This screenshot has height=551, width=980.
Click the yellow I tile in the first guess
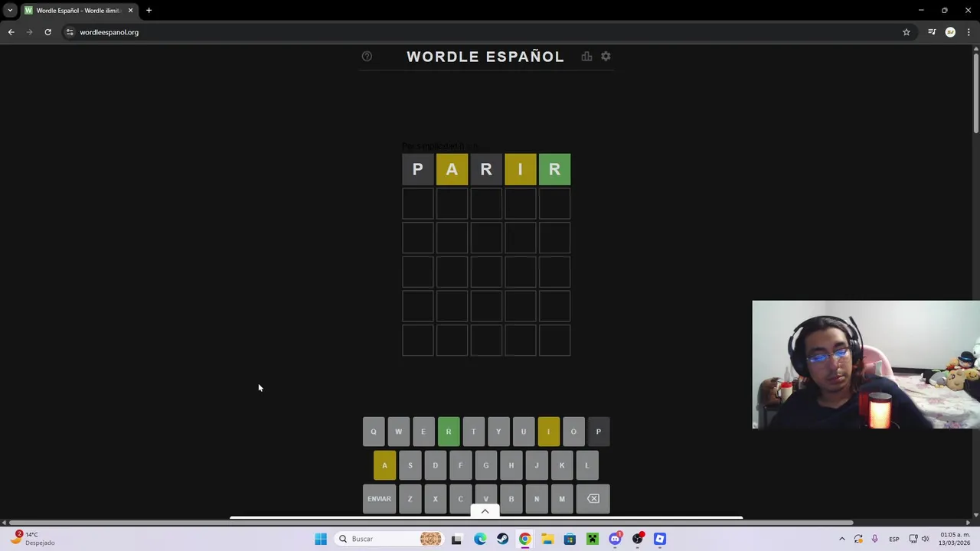521,169
